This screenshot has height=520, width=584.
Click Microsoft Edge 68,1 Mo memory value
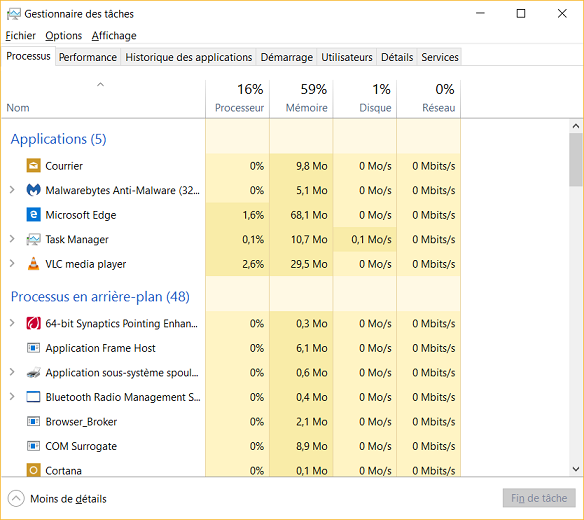(309, 215)
